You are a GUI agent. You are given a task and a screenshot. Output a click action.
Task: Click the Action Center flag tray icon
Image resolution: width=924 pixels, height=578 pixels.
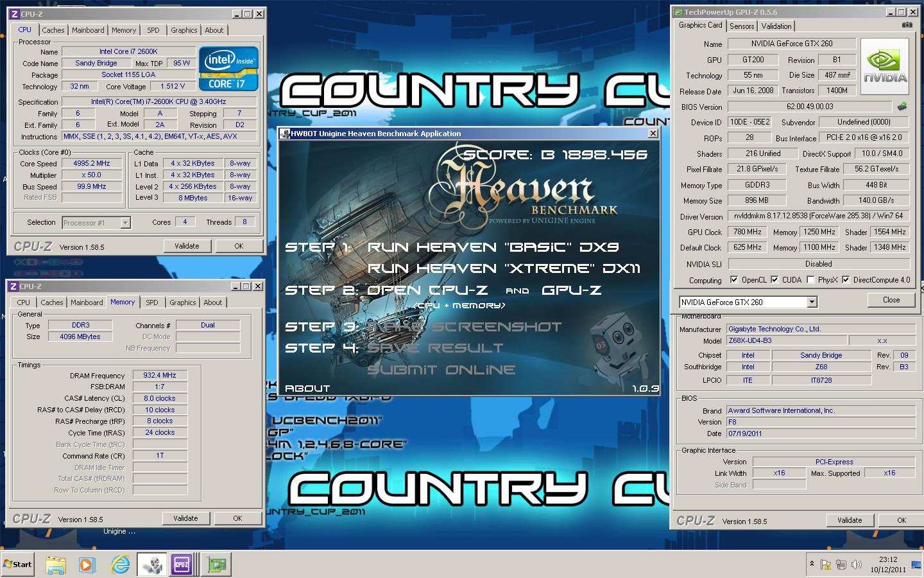[826, 565]
